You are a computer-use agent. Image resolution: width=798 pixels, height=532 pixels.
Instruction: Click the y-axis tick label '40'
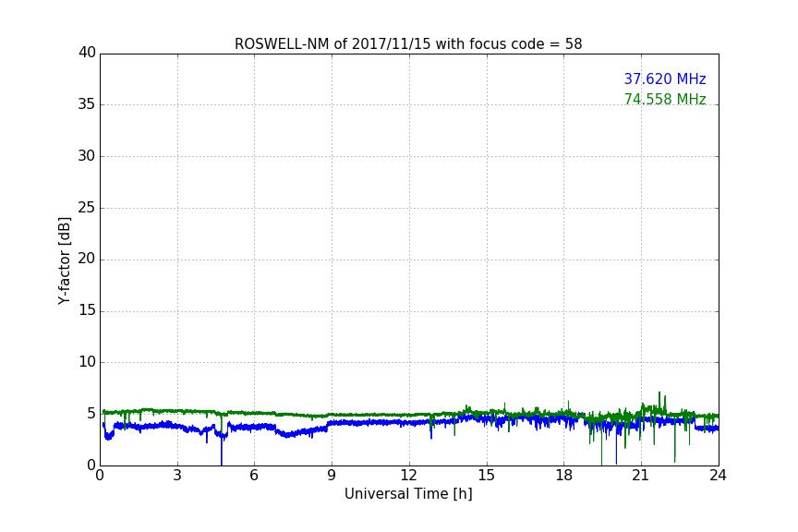coord(87,53)
